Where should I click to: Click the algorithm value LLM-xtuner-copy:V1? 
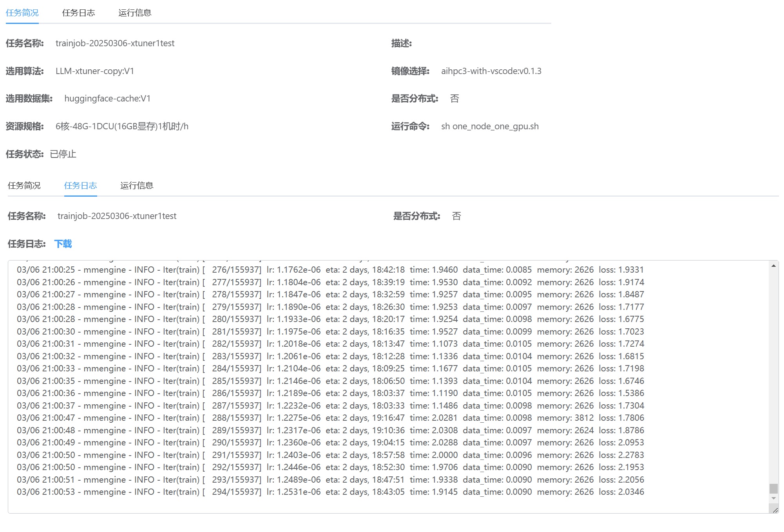tap(95, 71)
